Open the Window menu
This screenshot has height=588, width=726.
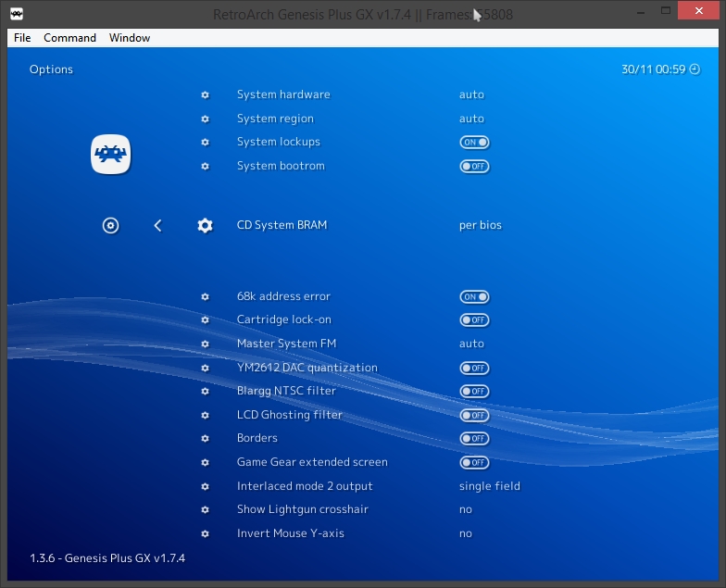(130, 38)
